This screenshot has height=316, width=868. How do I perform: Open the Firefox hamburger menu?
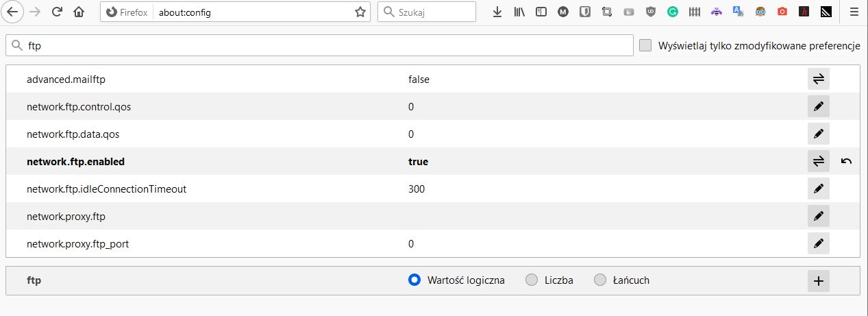854,12
